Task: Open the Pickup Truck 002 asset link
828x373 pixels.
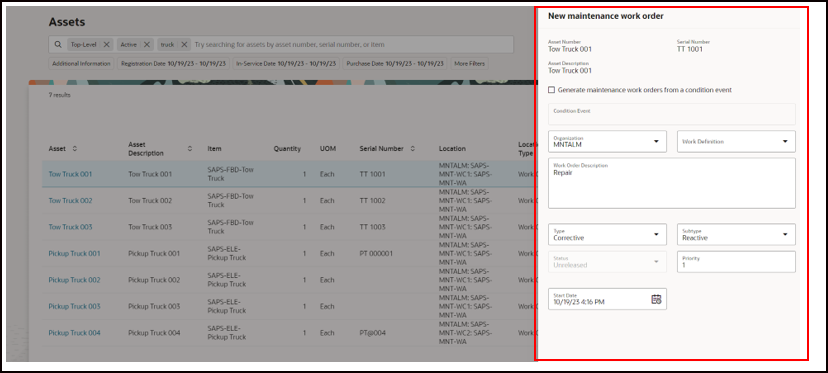Action: click(74, 280)
